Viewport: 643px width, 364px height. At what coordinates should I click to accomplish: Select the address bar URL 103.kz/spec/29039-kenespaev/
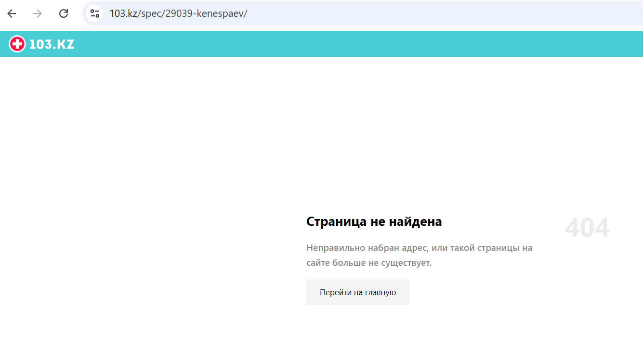(178, 13)
